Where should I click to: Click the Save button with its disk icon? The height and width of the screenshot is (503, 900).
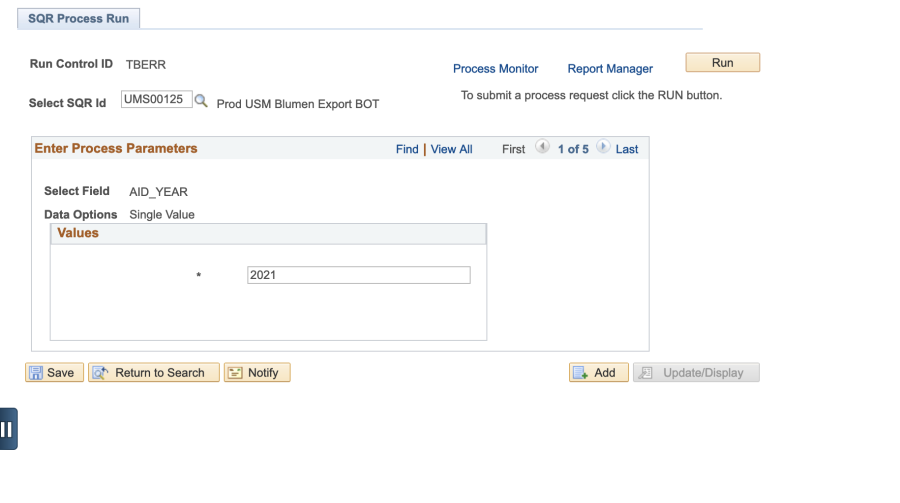pos(55,373)
